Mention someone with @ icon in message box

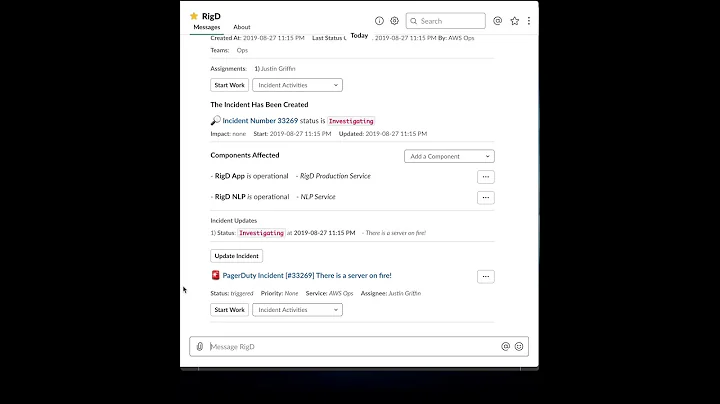[506, 347]
